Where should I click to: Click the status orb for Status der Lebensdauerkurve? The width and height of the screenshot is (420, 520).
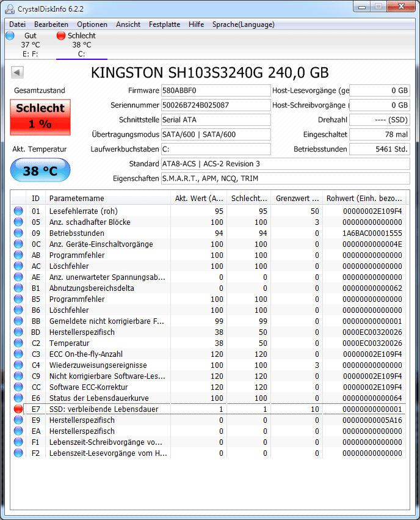point(18,398)
